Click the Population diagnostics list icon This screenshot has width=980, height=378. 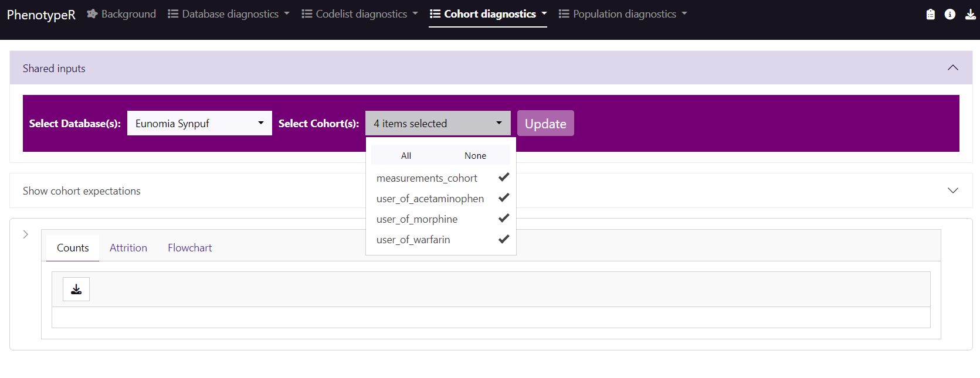coord(564,13)
